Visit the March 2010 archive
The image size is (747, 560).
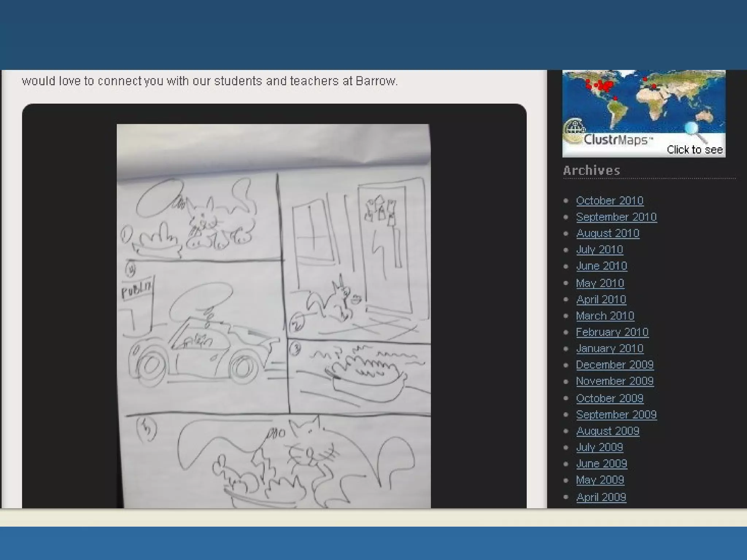tap(605, 316)
